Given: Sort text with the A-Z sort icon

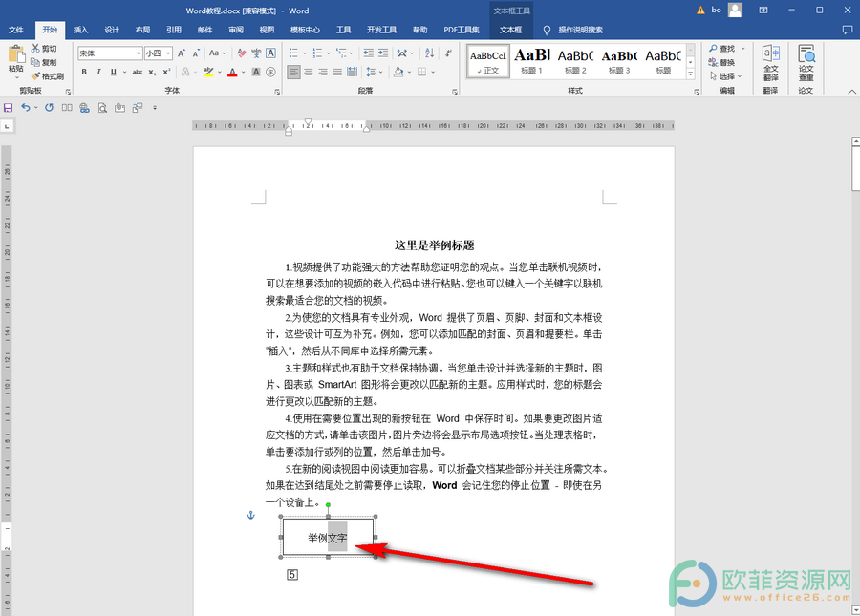Looking at the screenshot, I should (x=429, y=53).
